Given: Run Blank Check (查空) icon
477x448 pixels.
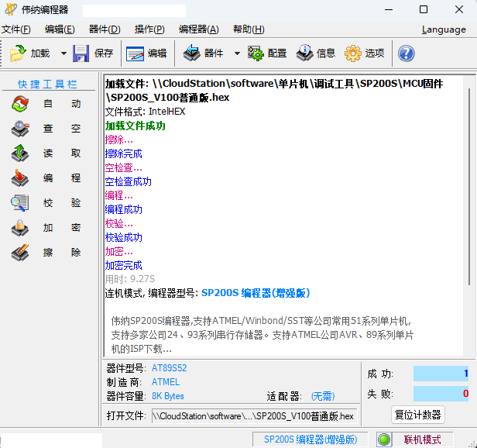Looking at the screenshot, I should click(x=20, y=129).
